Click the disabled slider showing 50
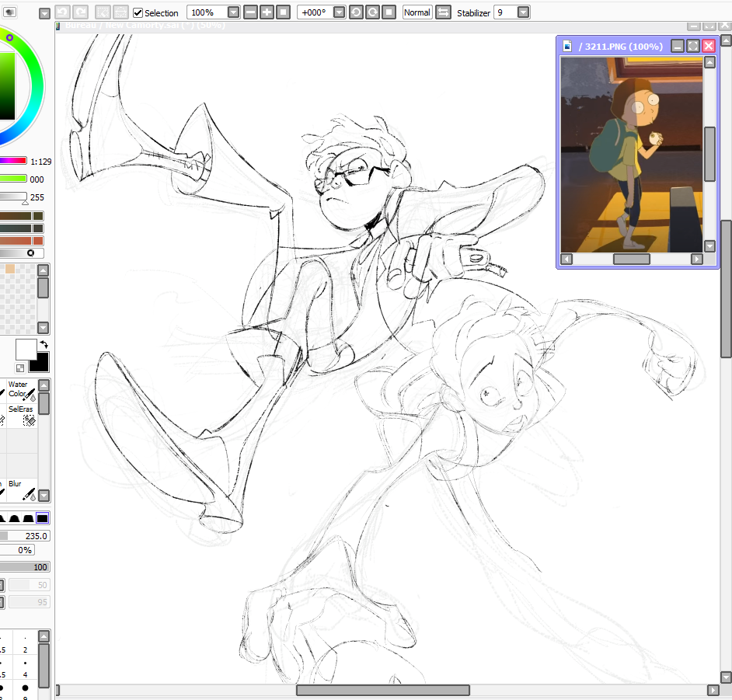The width and height of the screenshot is (732, 700). [x=29, y=585]
